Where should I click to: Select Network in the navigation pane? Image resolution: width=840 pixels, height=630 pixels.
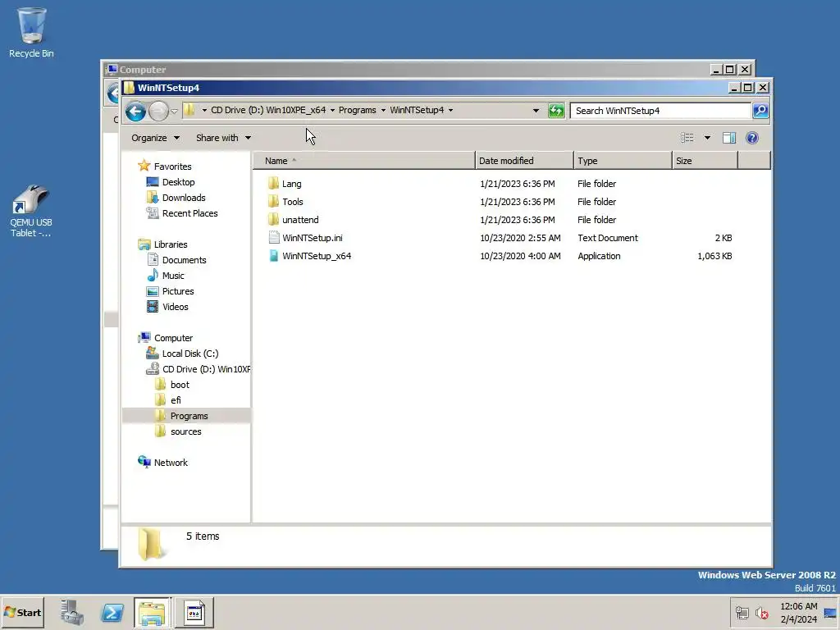[171, 463]
